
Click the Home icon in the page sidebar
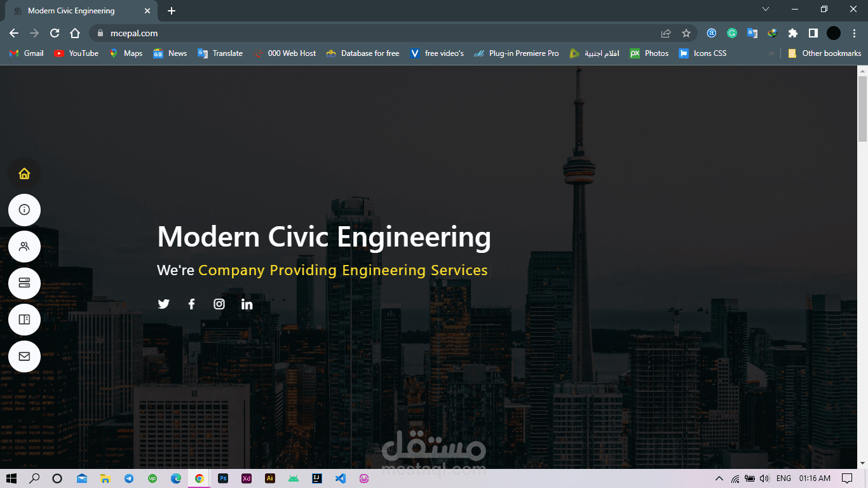(x=24, y=173)
